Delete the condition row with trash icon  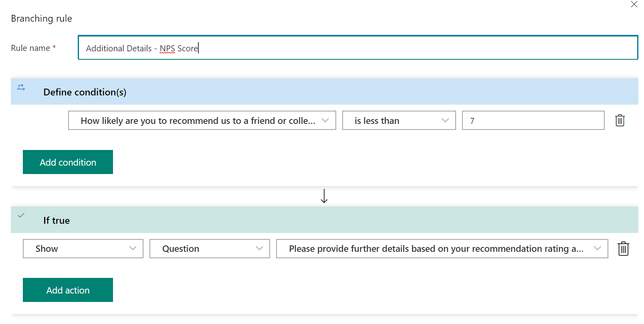[x=620, y=120]
